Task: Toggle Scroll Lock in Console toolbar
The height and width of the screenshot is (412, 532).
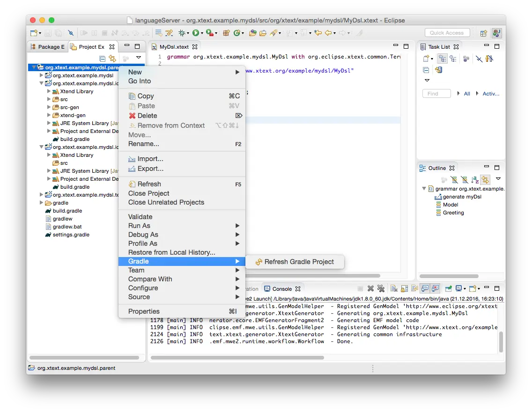Action: coord(404,288)
